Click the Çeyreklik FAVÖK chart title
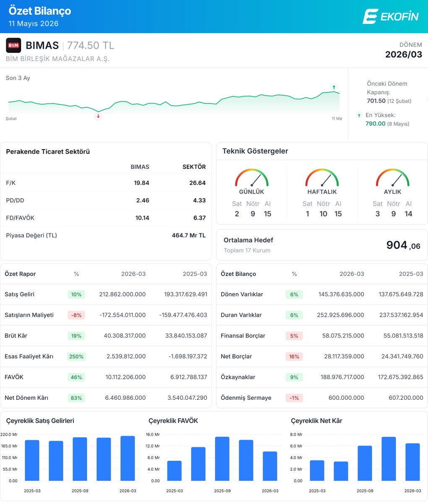This screenshot has height=504, width=428. [173, 421]
